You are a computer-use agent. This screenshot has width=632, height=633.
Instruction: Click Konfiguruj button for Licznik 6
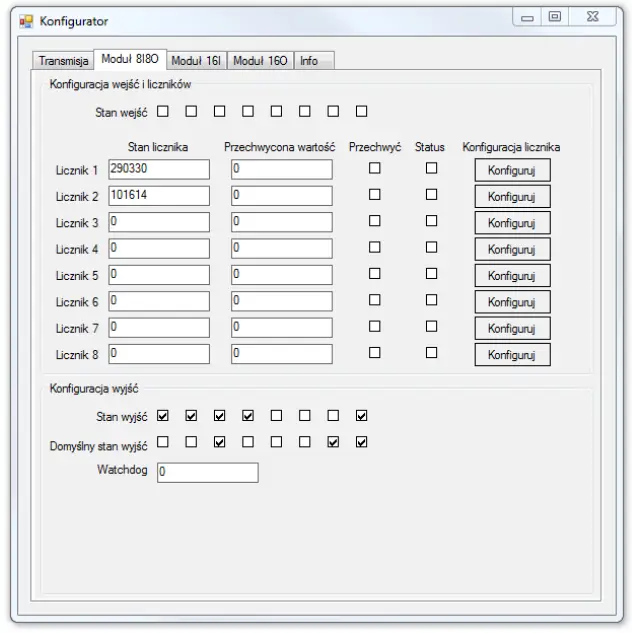pyautogui.click(x=513, y=302)
